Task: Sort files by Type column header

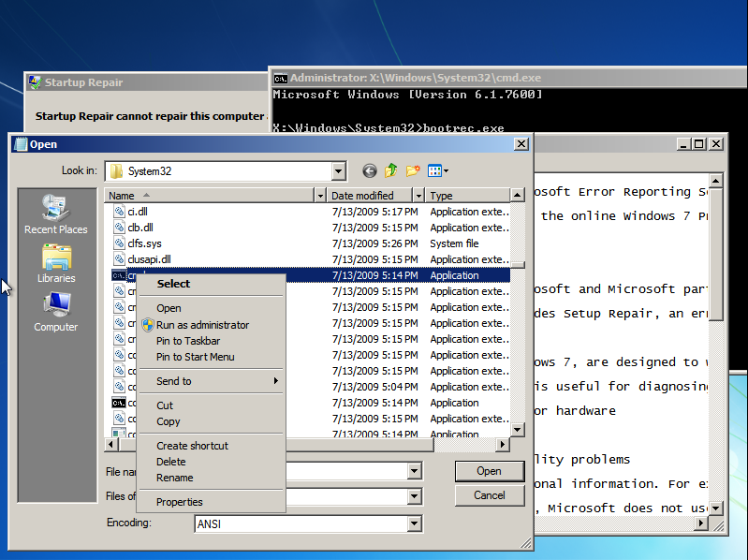Action: (467, 195)
